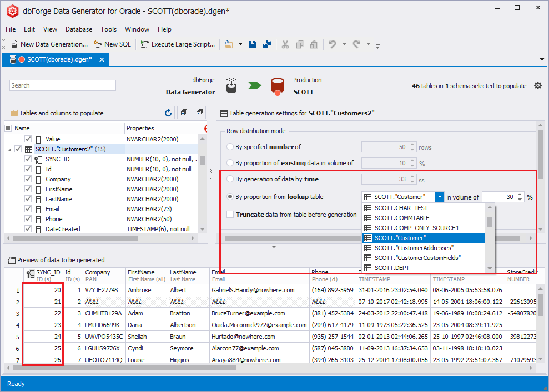Open settings gear for population options
The image size is (549, 392).
tap(537, 86)
